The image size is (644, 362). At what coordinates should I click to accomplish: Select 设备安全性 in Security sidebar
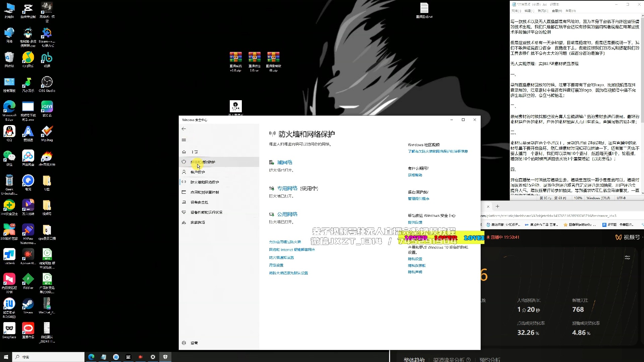[219, 202]
